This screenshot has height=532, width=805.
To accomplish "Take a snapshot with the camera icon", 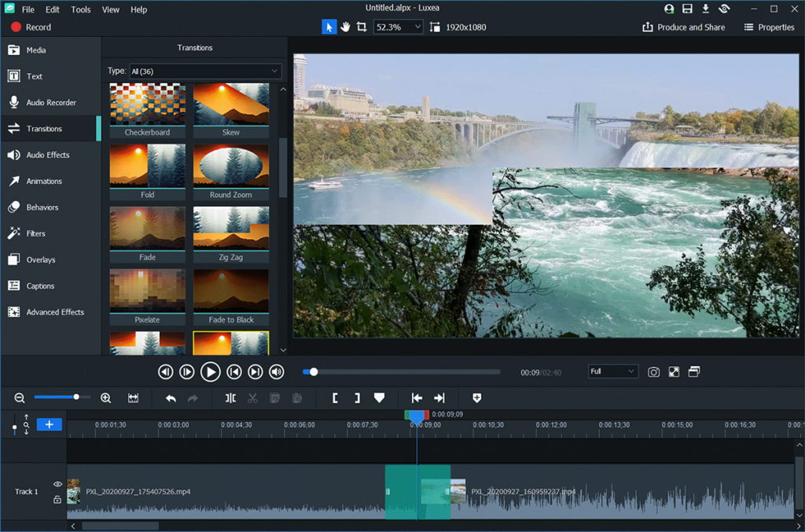I will coord(653,372).
